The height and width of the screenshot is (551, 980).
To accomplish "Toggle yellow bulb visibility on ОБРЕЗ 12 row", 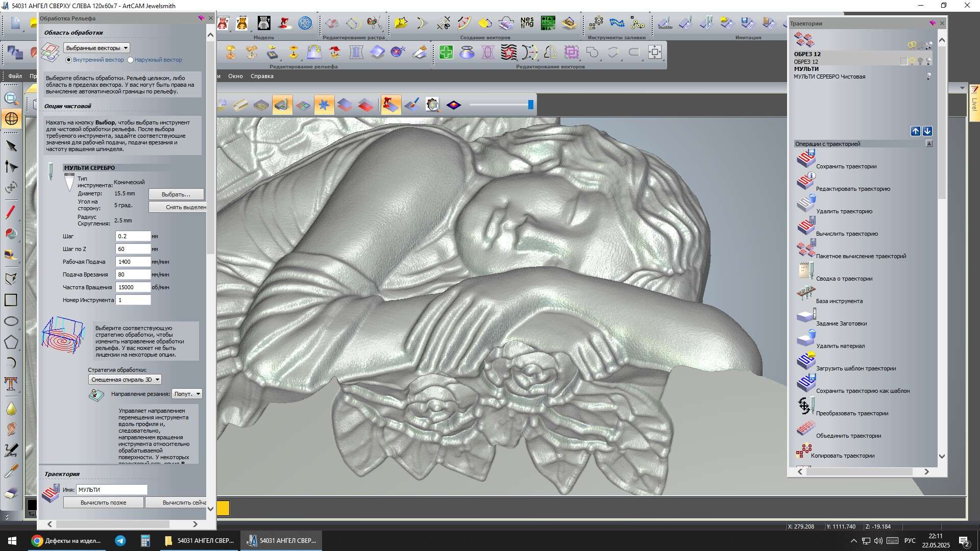I will tap(912, 61).
